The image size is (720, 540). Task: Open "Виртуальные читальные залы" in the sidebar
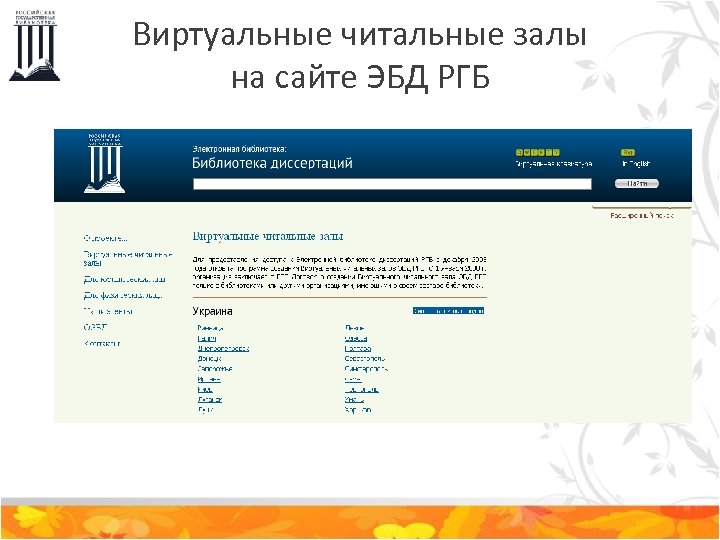[x=128, y=259]
